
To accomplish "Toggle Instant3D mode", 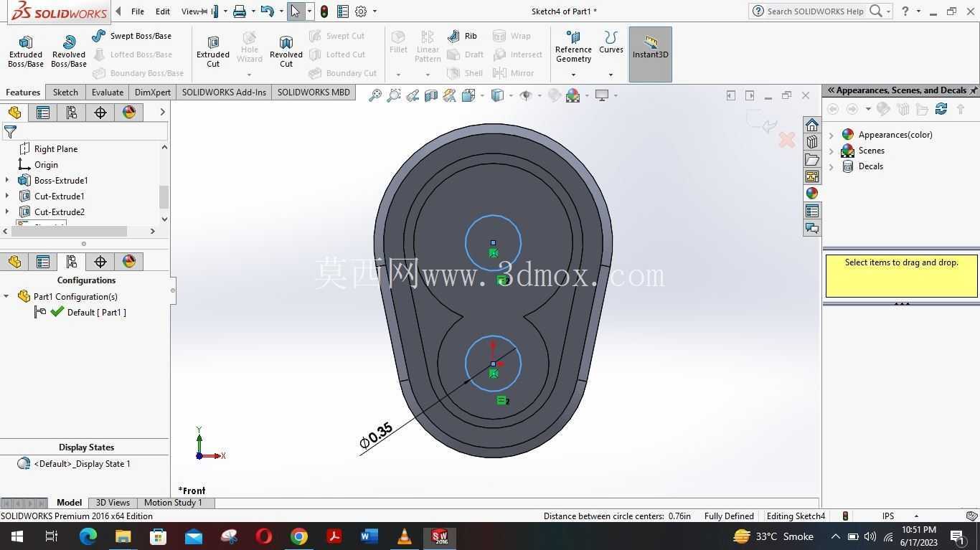I will click(650, 54).
